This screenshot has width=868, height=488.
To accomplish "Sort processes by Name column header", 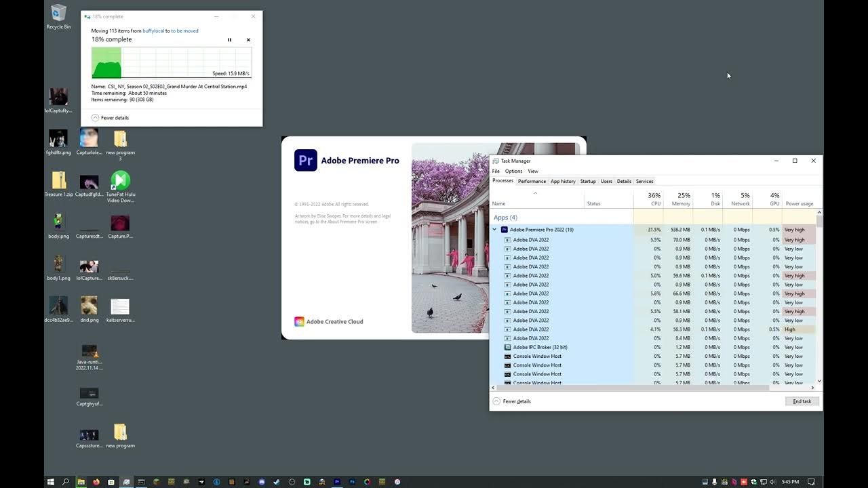I will [537, 199].
